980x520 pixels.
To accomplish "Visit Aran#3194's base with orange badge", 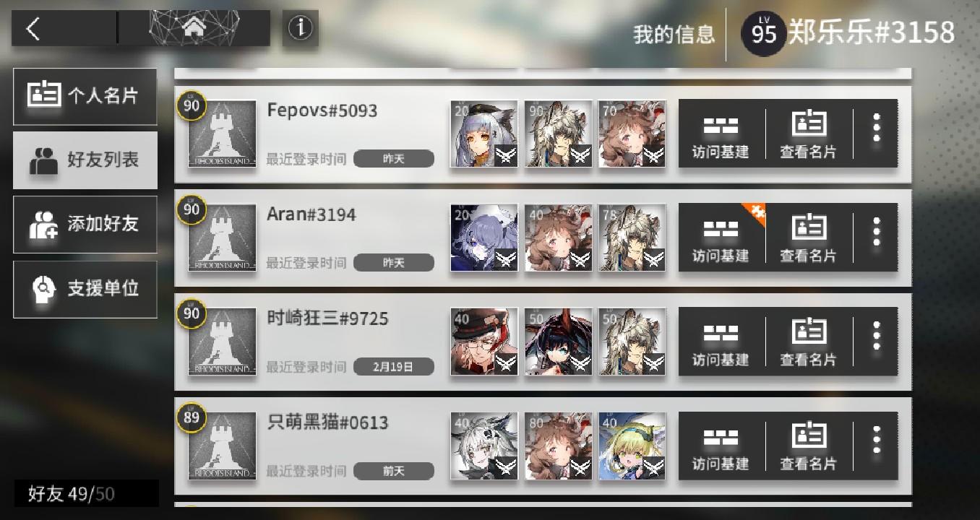I will (x=721, y=238).
